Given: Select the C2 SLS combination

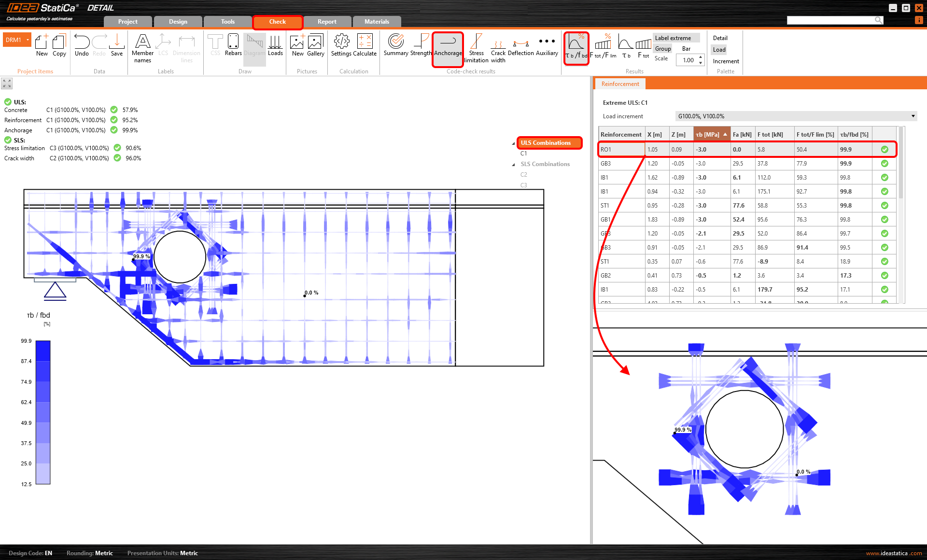Looking at the screenshot, I should tap(524, 175).
